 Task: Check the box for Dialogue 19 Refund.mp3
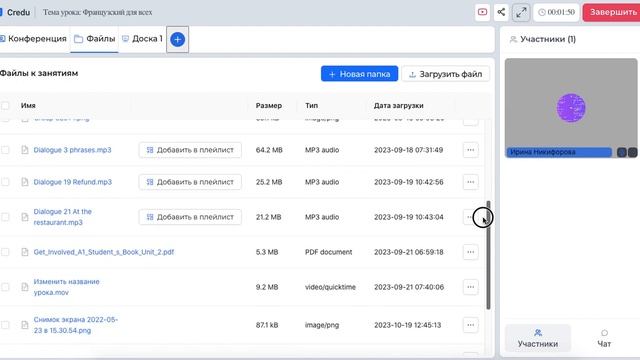5,182
